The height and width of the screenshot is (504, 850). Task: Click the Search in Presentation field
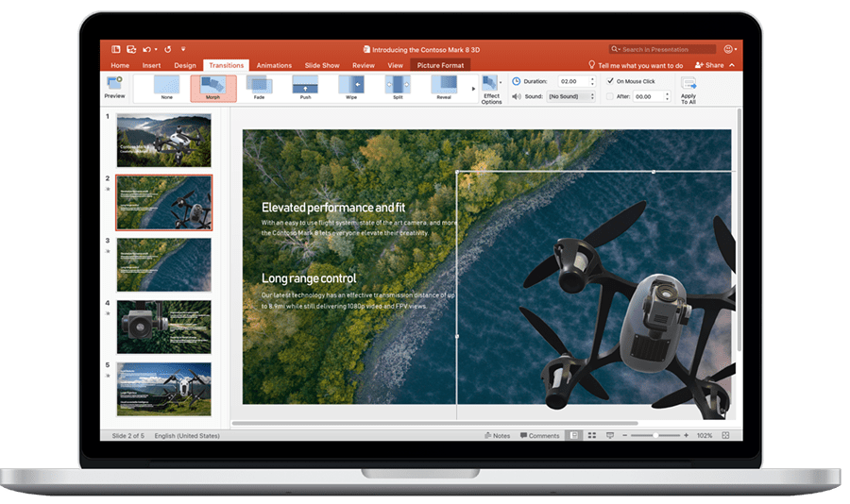[x=662, y=49]
